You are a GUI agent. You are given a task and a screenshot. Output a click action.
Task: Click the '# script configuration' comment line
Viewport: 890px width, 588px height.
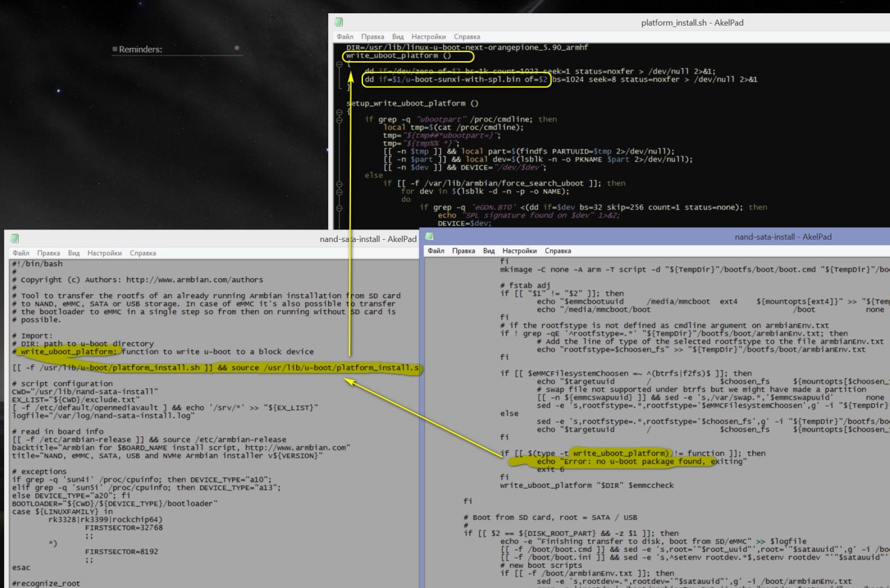click(x=62, y=384)
